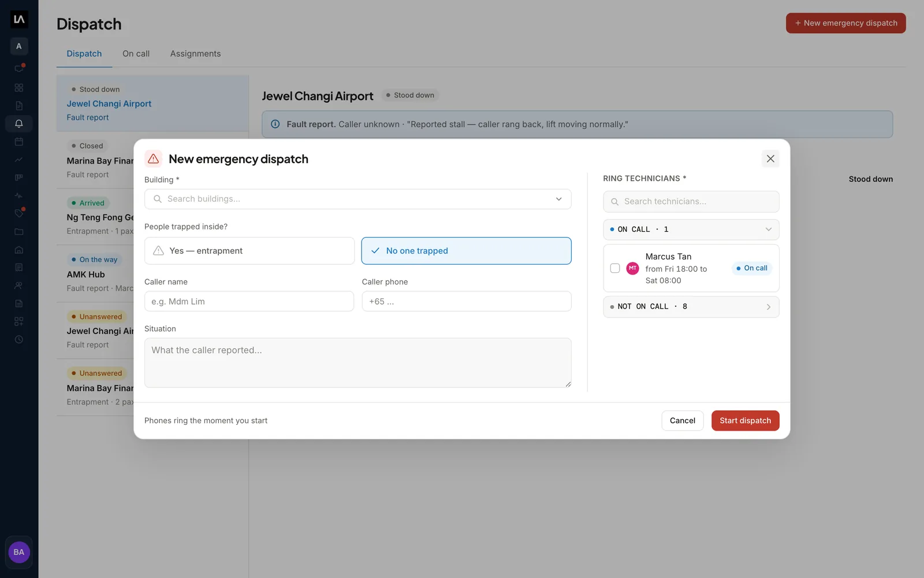Screen dimensions: 924x578
Task: Click the company logo at sidebar top
Action: [19, 20]
